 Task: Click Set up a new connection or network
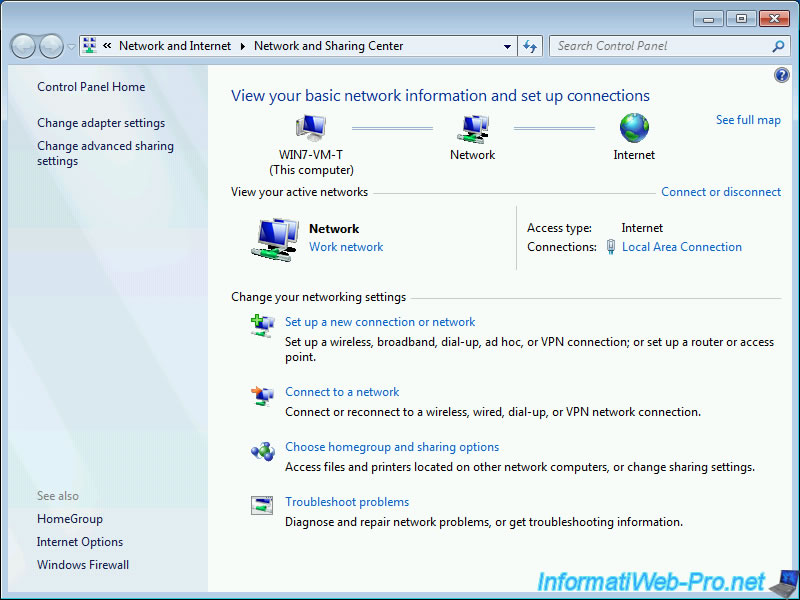380,322
